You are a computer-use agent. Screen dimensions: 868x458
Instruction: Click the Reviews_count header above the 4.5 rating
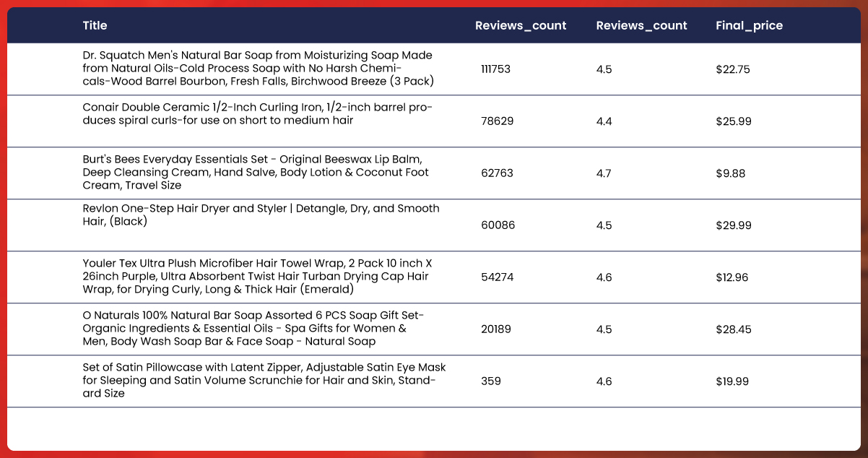point(641,26)
